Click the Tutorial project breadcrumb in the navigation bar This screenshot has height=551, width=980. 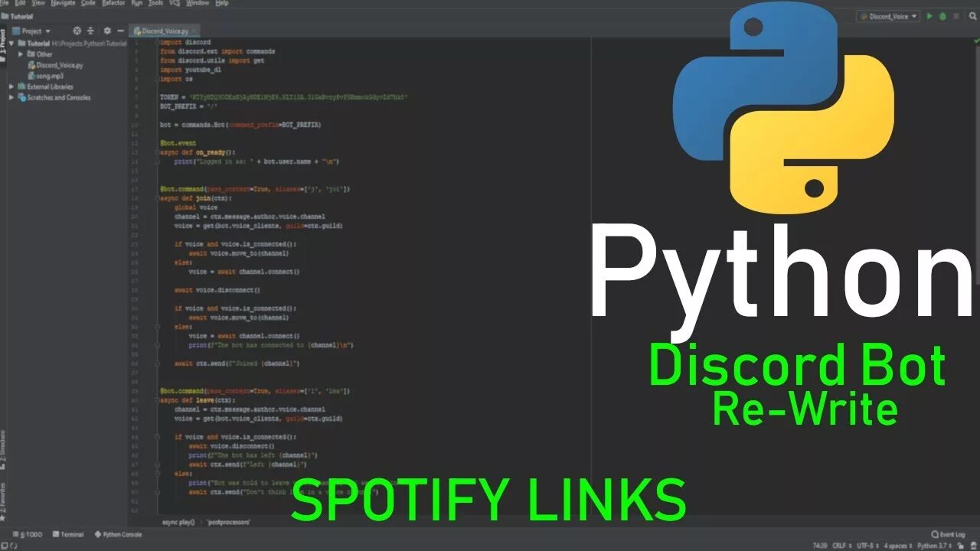[17, 16]
